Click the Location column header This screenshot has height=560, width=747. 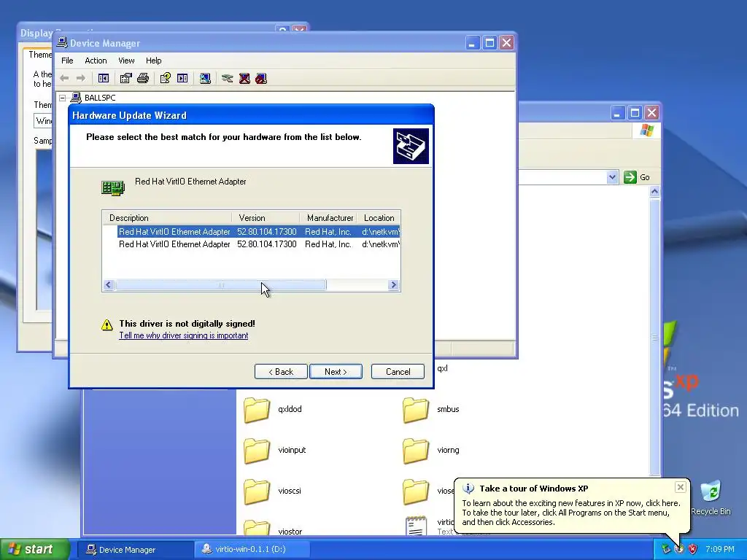click(x=379, y=217)
